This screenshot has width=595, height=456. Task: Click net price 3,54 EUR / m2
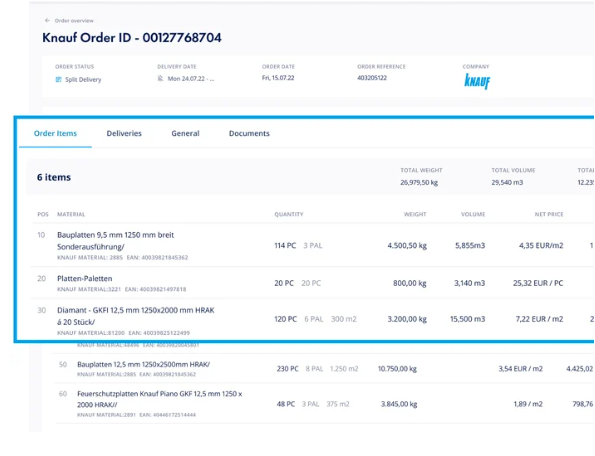tap(521, 369)
